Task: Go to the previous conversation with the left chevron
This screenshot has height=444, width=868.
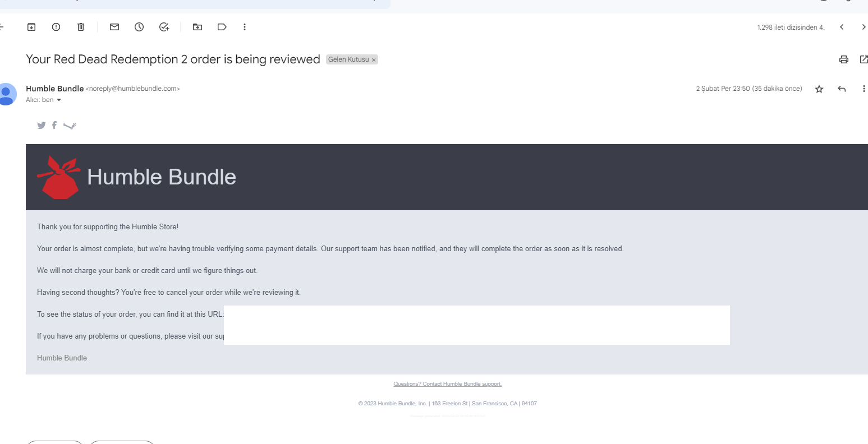Action: (x=842, y=27)
